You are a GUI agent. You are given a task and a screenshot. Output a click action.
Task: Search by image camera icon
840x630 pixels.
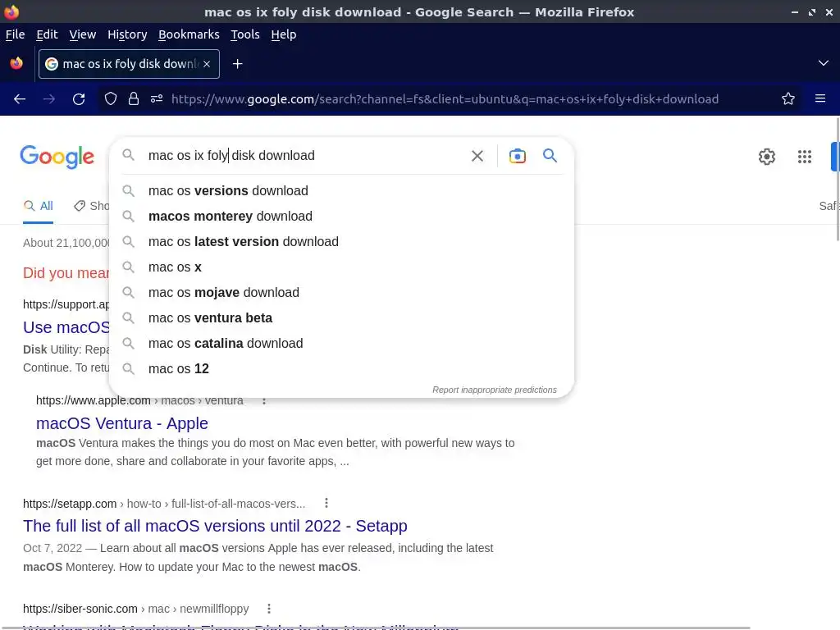point(517,156)
